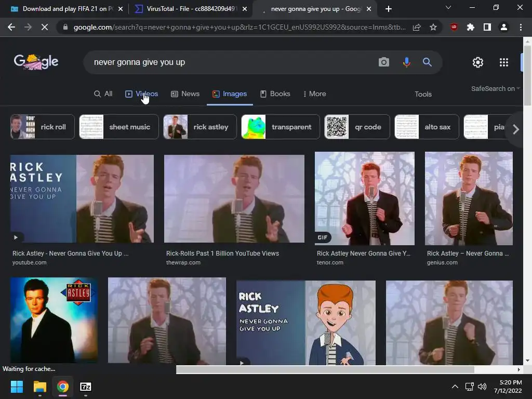Viewport: 532px width, 399px height.
Task: Go back with the browser back arrow
Action: pyautogui.click(x=11, y=27)
